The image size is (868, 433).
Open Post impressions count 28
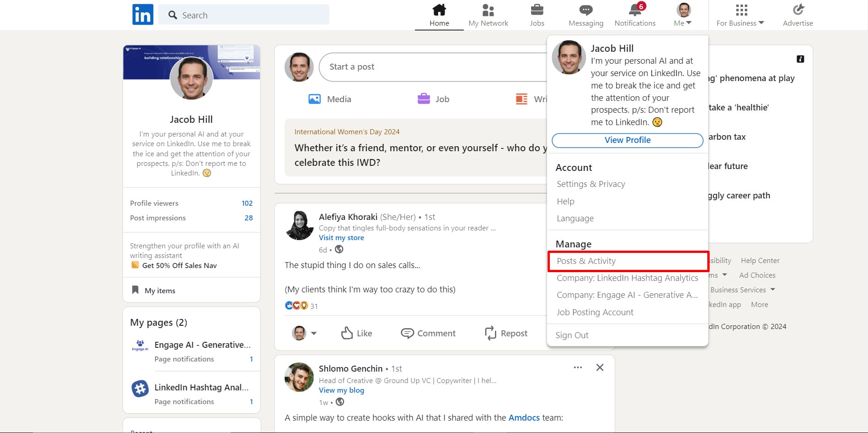(x=249, y=218)
